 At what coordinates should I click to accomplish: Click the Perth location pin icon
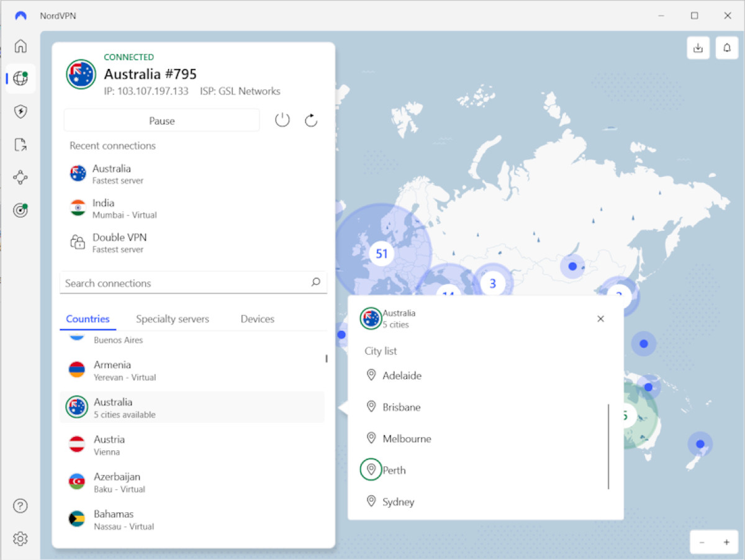(371, 469)
